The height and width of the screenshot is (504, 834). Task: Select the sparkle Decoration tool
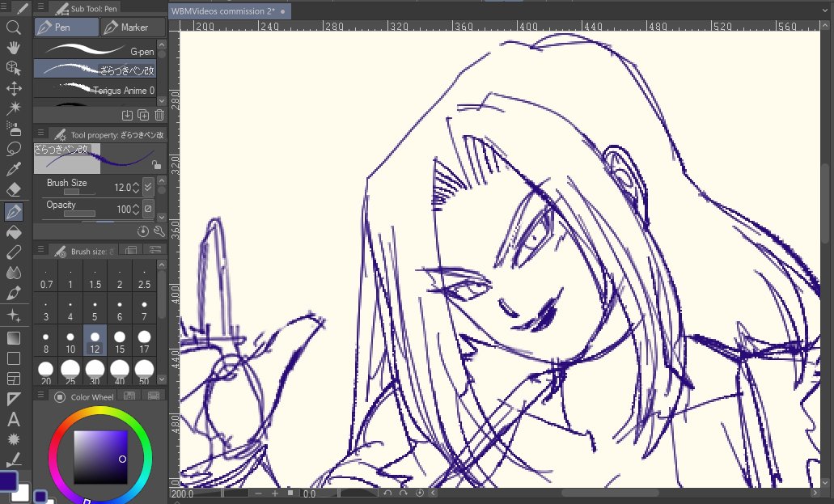(13, 315)
